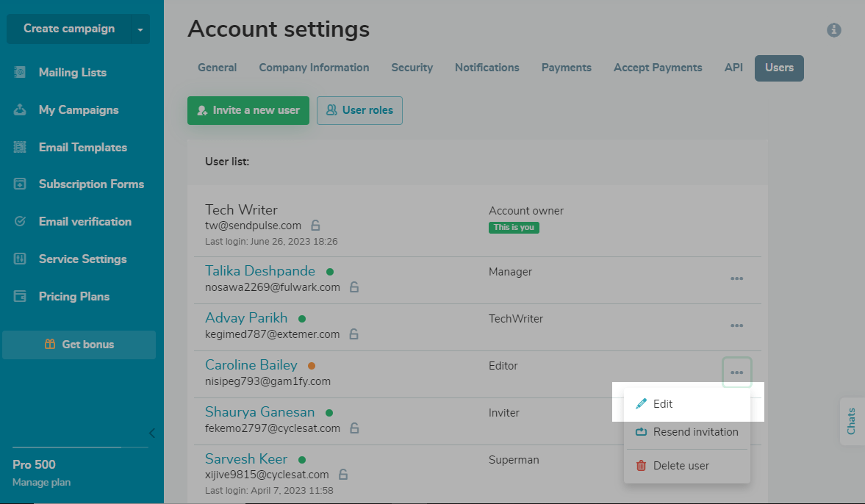Open the Chats side panel tab
This screenshot has height=504, width=865.
(x=851, y=421)
